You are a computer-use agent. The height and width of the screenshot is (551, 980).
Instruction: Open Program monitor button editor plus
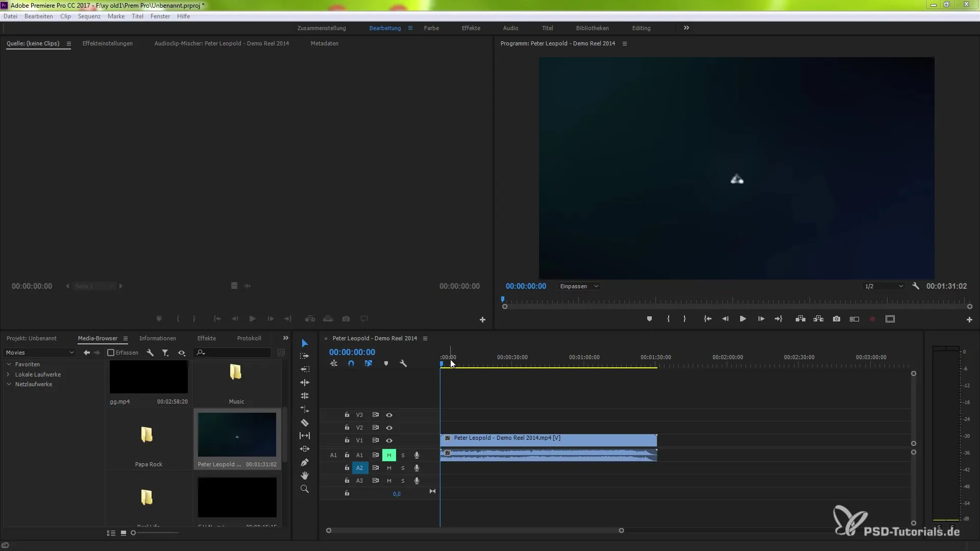[x=969, y=320]
